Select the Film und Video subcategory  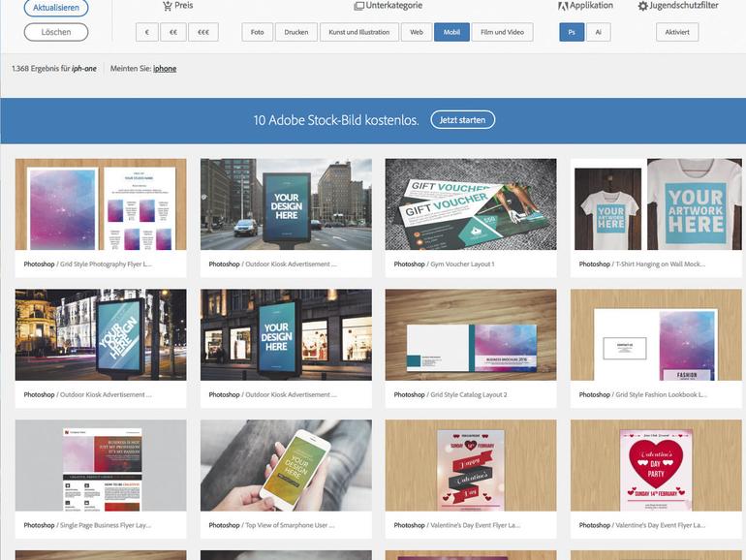click(x=503, y=32)
